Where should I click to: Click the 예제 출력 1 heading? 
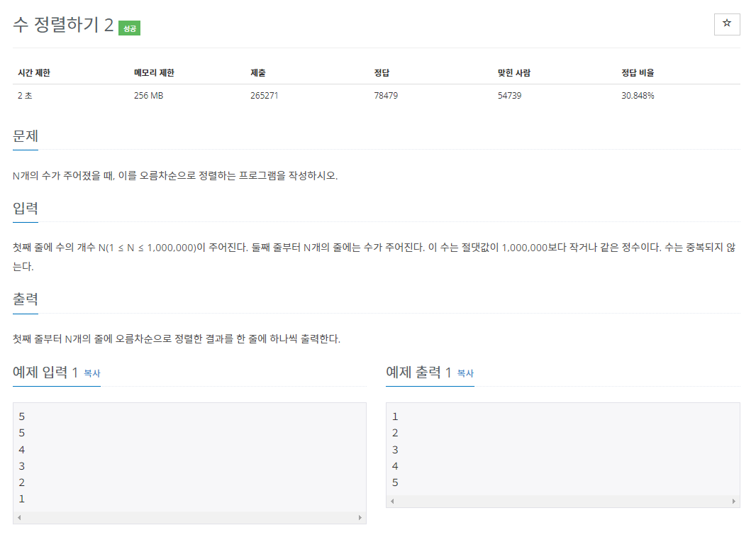pos(418,372)
